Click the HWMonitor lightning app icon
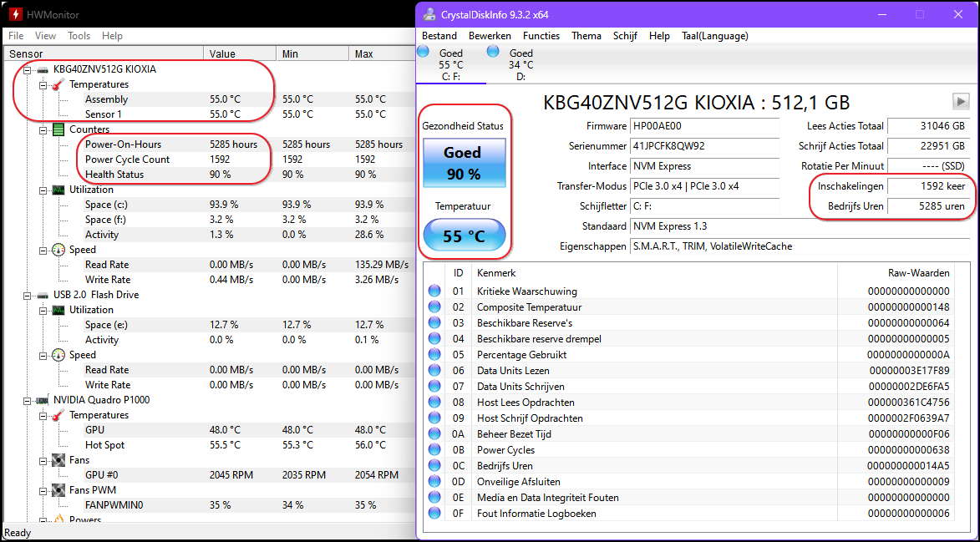 point(15,13)
